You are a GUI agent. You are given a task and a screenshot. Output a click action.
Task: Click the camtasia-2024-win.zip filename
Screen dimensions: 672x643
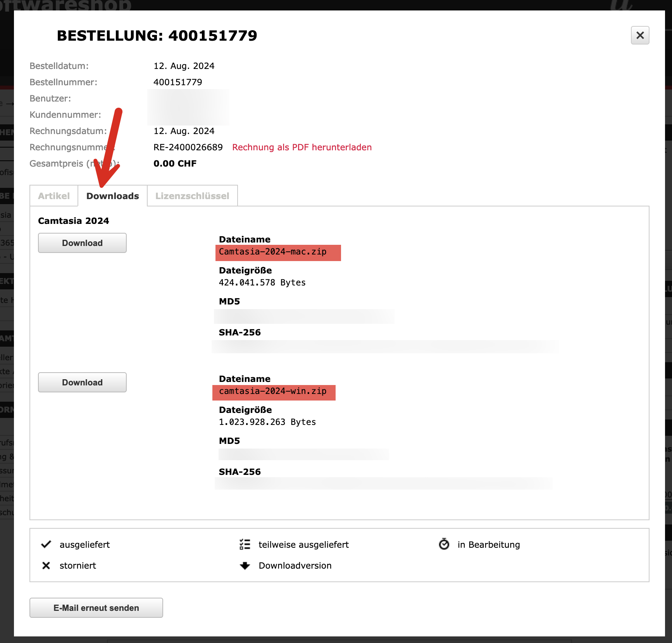pos(273,391)
